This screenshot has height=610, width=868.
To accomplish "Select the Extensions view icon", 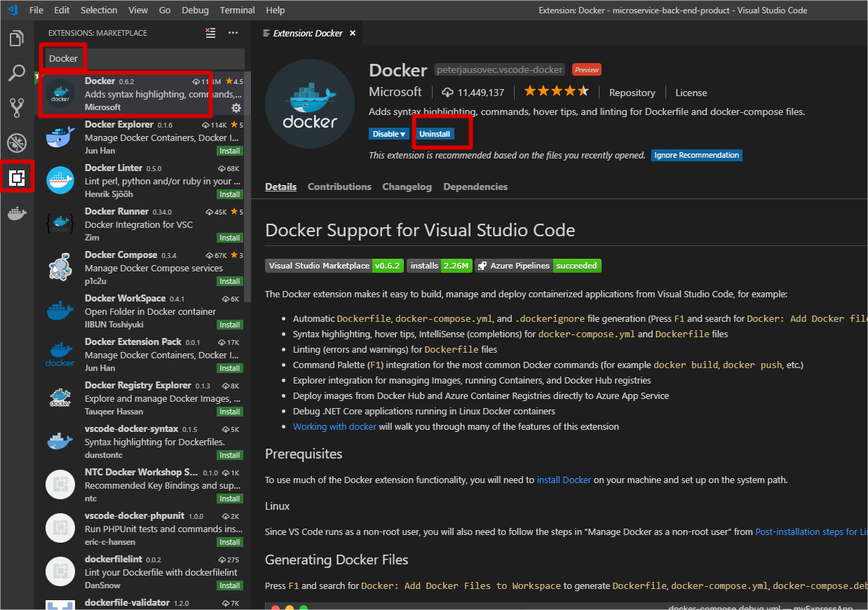I will coord(17,178).
